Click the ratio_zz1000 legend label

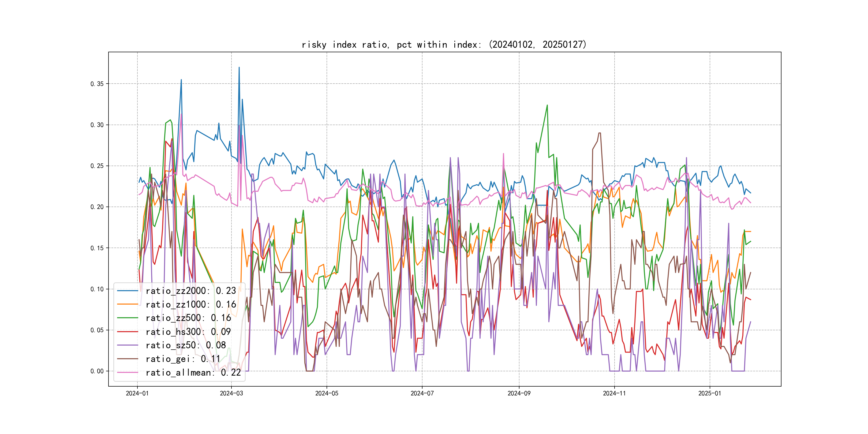(x=190, y=305)
